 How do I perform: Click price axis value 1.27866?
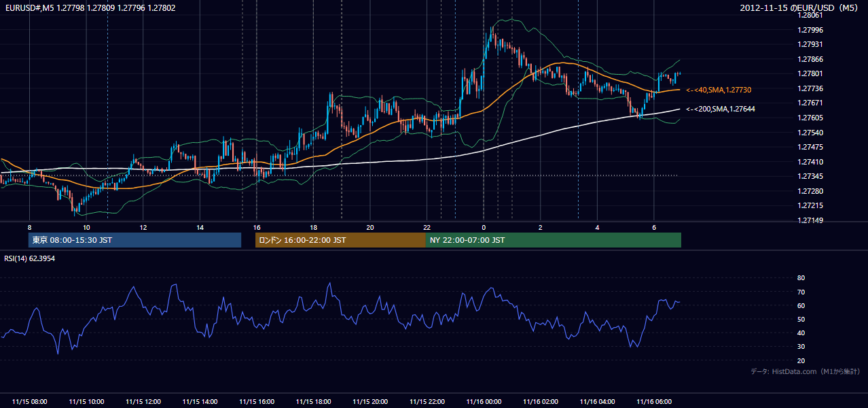tap(810, 59)
